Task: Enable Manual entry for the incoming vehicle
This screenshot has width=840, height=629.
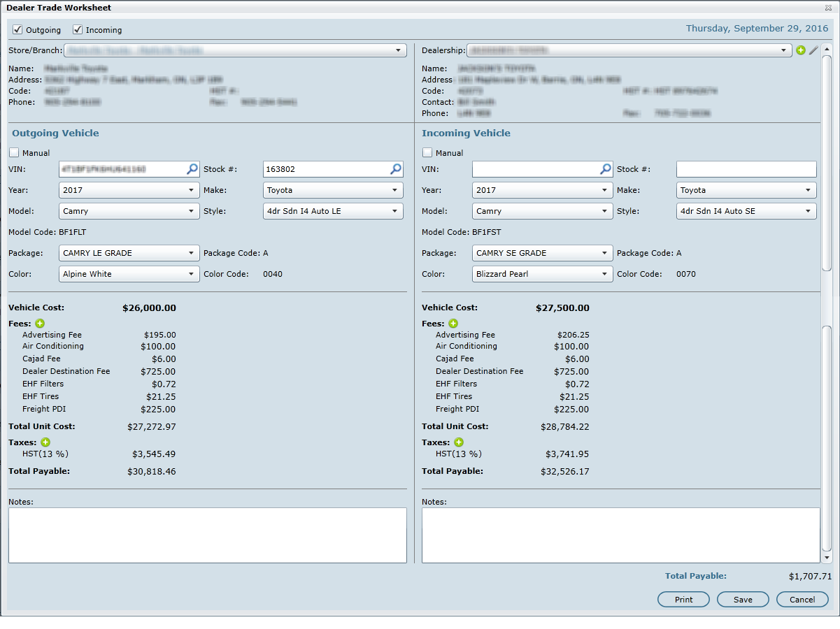Action: click(x=427, y=152)
